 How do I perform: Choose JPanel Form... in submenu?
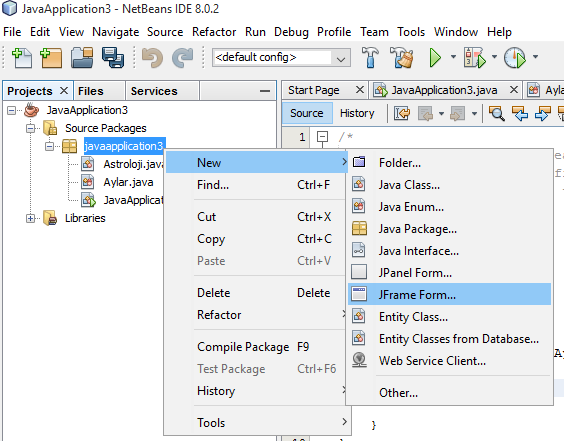[449, 273]
